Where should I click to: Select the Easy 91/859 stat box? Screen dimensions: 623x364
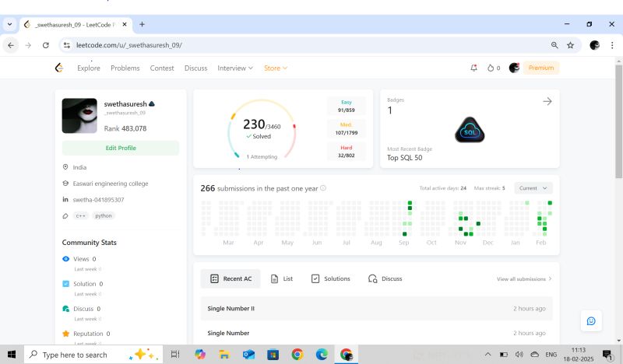346,106
